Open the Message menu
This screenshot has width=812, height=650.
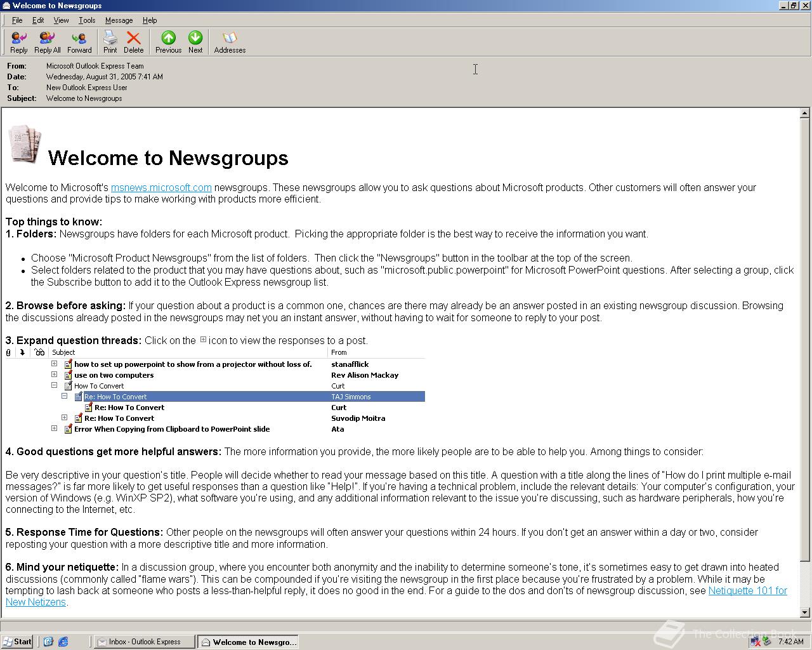pyautogui.click(x=119, y=20)
